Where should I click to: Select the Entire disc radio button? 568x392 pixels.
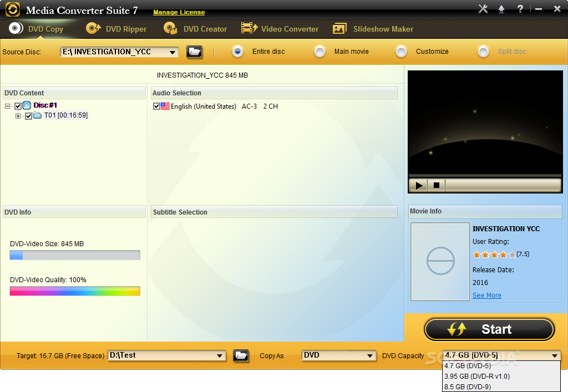pyautogui.click(x=237, y=52)
